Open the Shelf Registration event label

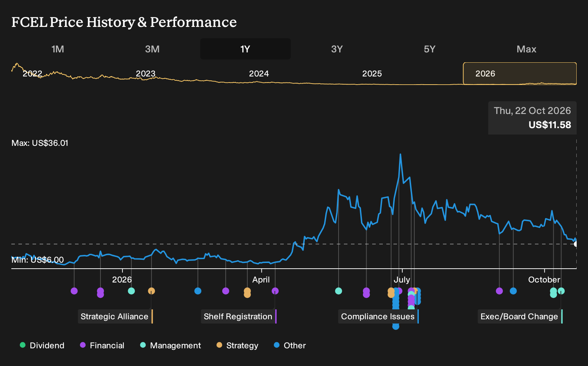(x=239, y=316)
